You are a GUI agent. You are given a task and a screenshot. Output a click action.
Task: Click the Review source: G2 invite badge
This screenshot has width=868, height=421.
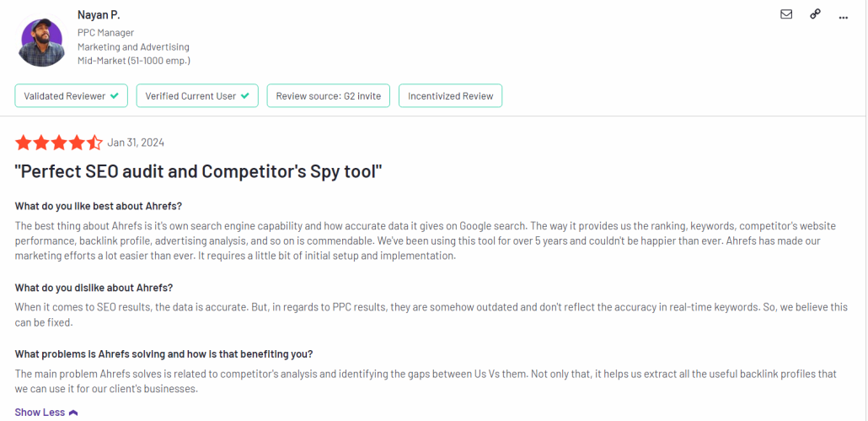(x=328, y=96)
